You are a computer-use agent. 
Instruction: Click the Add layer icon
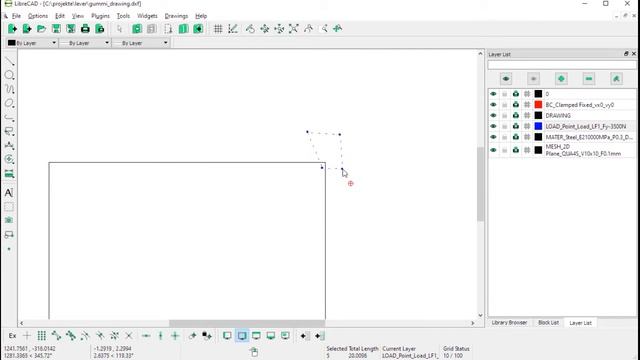click(x=561, y=79)
